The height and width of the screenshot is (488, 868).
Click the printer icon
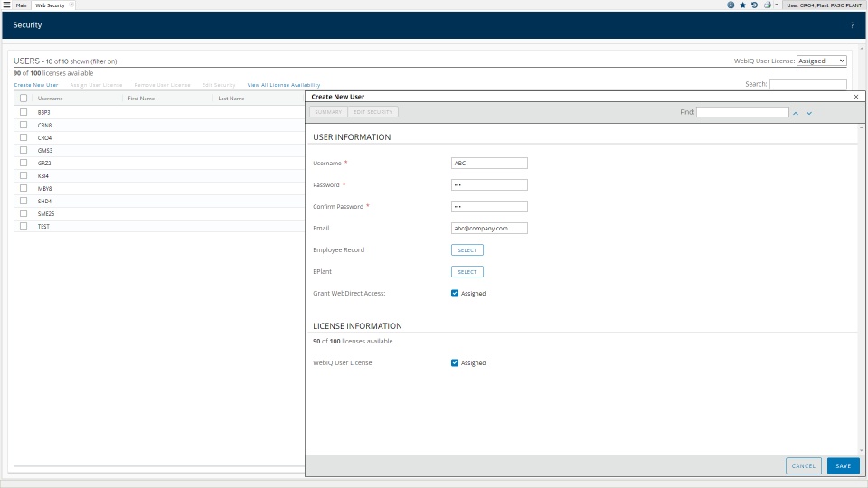pos(768,5)
